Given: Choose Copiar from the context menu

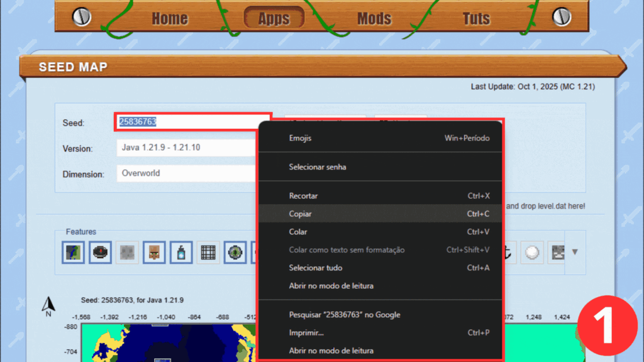Looking at the screenshot, I should point(301,214).
